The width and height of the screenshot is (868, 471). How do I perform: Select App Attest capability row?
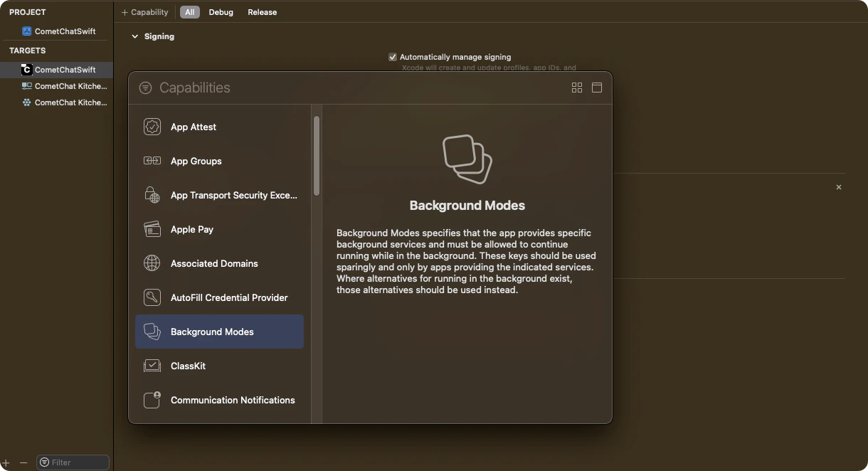pyautogui.click(x=220, y=127)
